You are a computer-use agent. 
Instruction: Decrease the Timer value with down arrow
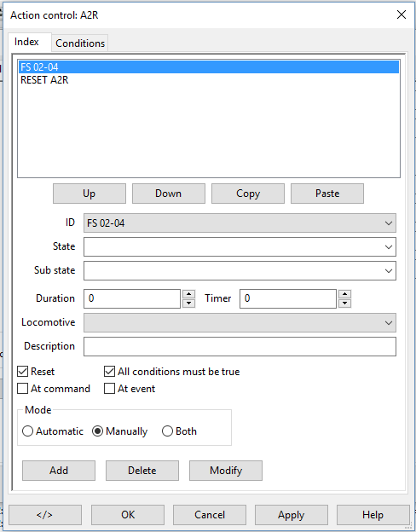pyautogui.click(x=344, y=303)
